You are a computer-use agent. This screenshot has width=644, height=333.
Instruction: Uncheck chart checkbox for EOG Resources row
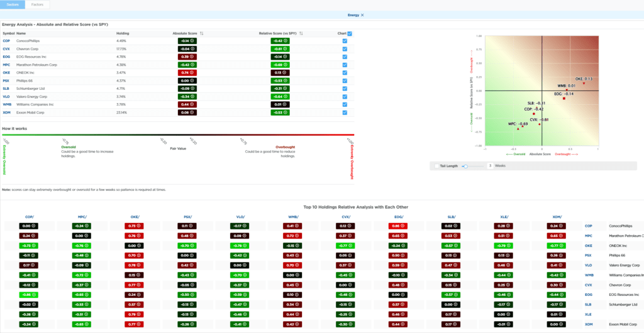coord(345,57)
